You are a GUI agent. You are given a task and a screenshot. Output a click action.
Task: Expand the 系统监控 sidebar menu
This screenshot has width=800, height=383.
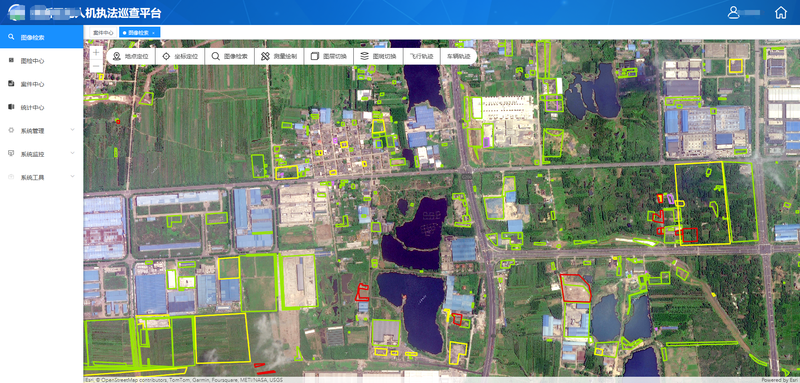click(x=41, y=154)
